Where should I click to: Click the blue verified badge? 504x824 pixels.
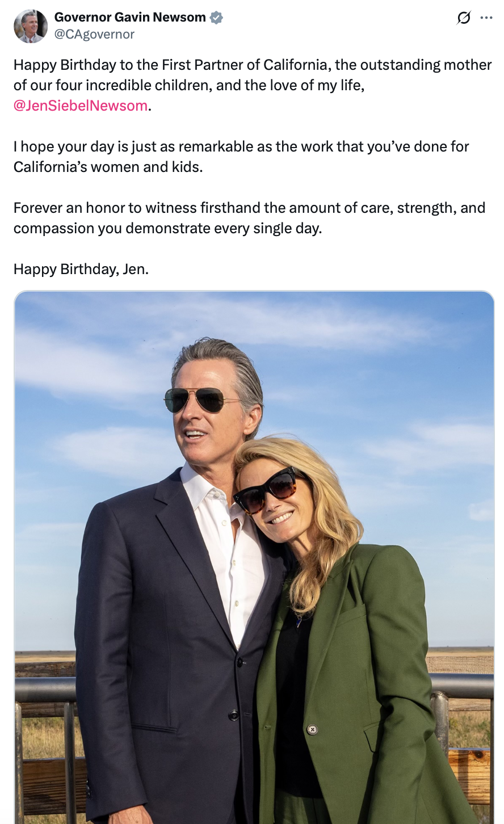point(216,18)
